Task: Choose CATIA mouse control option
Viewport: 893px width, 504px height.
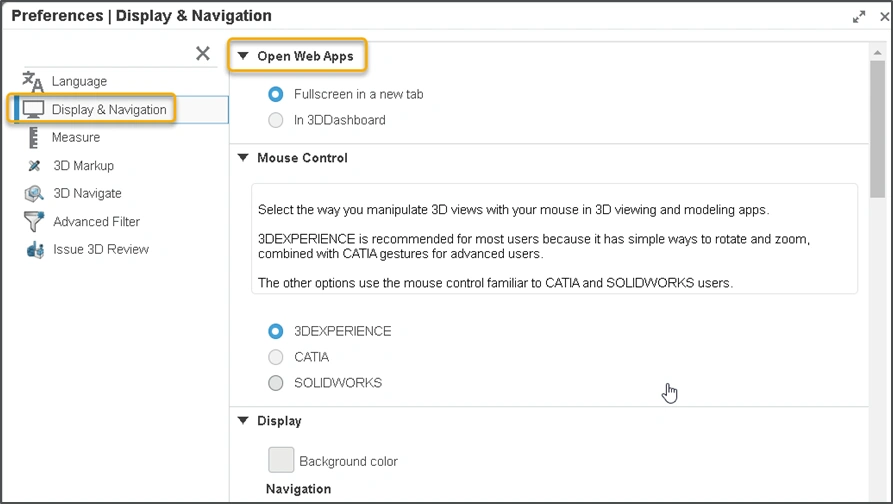Action: point(276,357)
